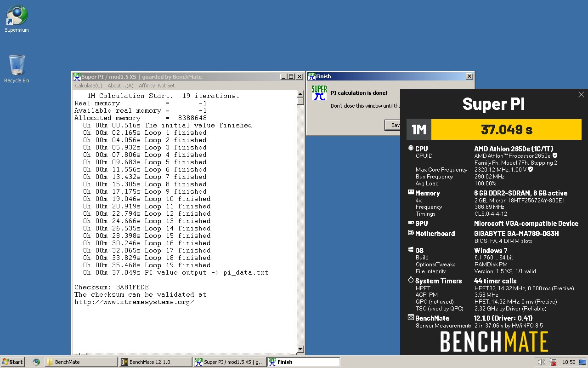Click the Super PI vertical scrollbar thumb
This screenshot has height=368, width=588.
(300, 101)
